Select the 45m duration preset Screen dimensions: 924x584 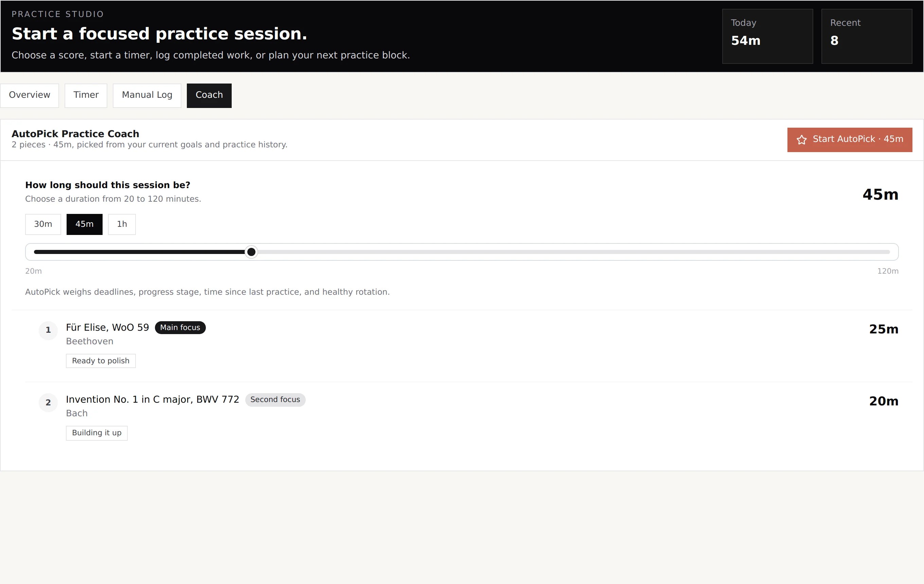85,224
